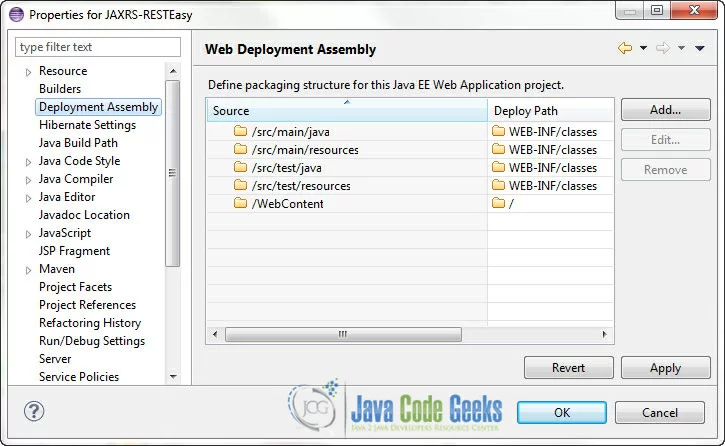Open Hibernate Settings page
The height and width of the screenshot is (446, 725).
coord(87,125)
